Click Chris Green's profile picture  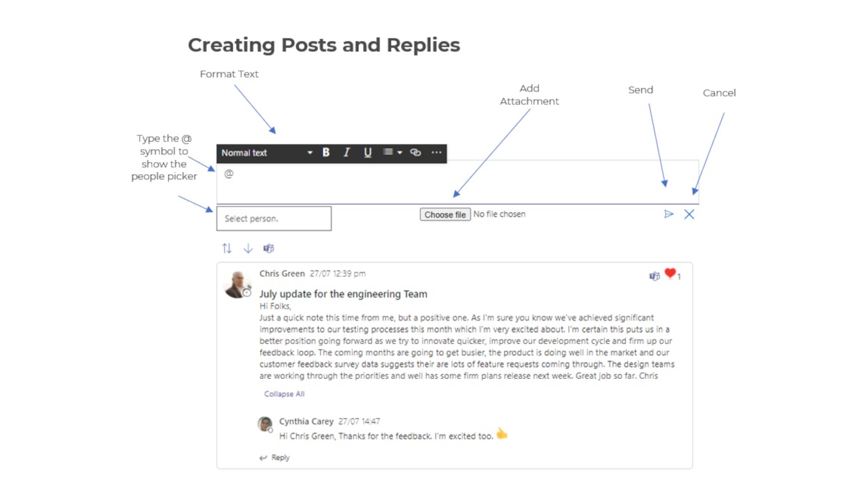click(x=238, y=285)
